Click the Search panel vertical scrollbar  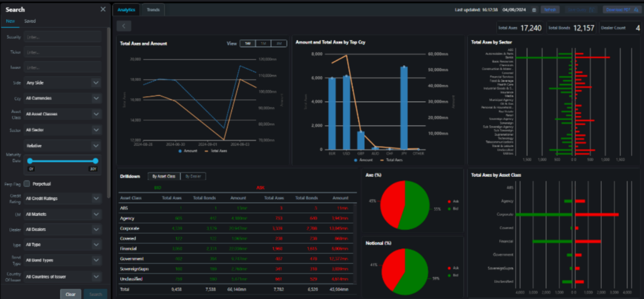[108, 113]
